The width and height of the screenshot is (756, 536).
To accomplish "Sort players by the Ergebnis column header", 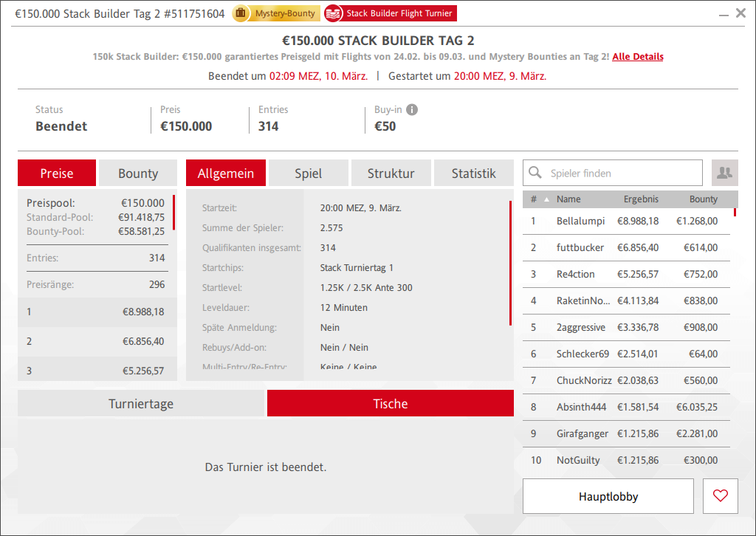I will pos(641,199).
